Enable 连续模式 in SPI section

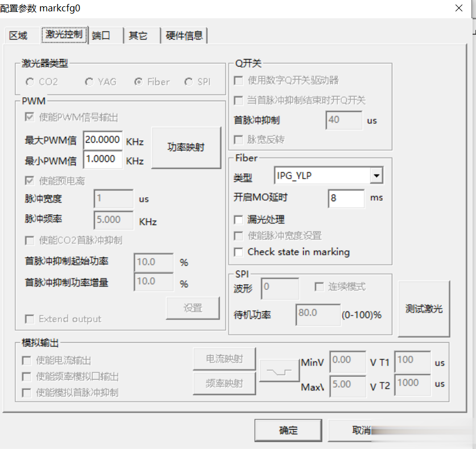coord(319,286)
